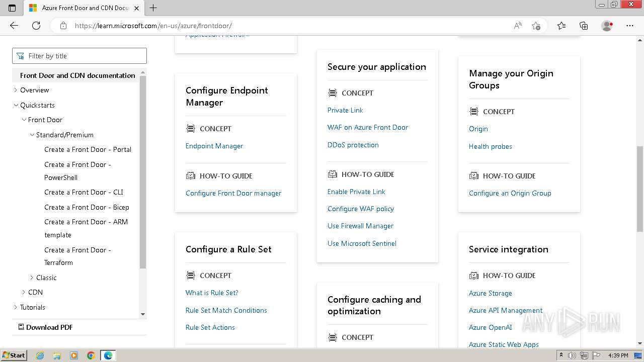Viewport: 644px width, 362px height.
Task: Collapse the Front Door tree node
Action: coord(24,120)
